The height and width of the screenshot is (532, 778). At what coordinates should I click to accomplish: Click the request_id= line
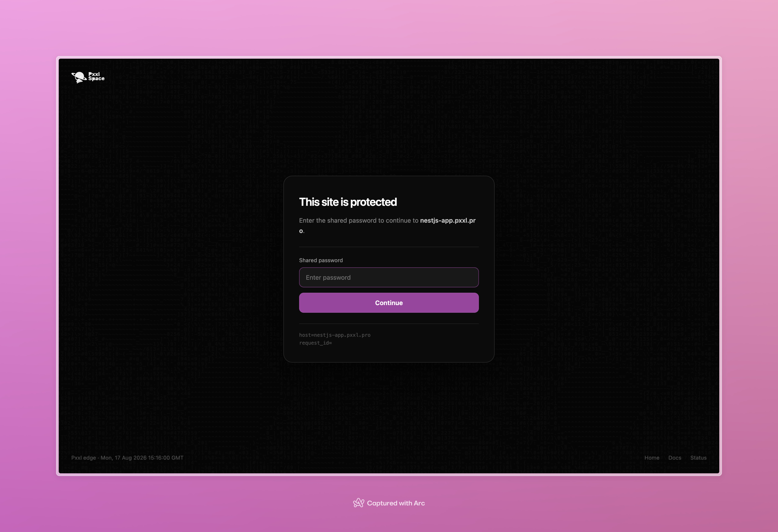(315, 343)
